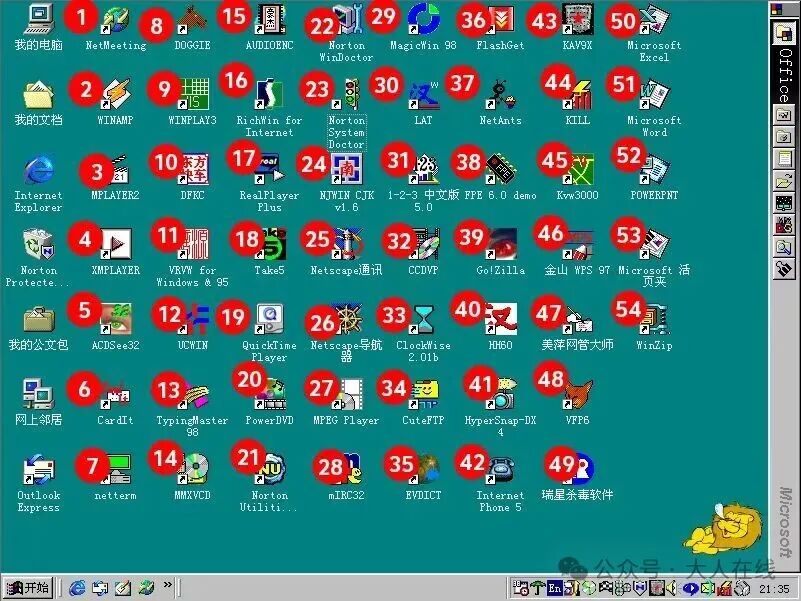
Task: Open the Microsoft Word shortcut
Action: click(654, 95)
